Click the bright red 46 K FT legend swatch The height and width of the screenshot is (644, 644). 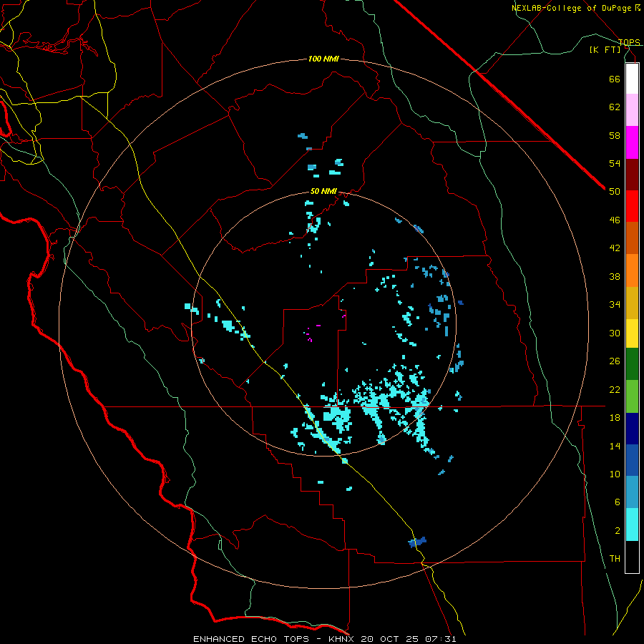point(632,206)
